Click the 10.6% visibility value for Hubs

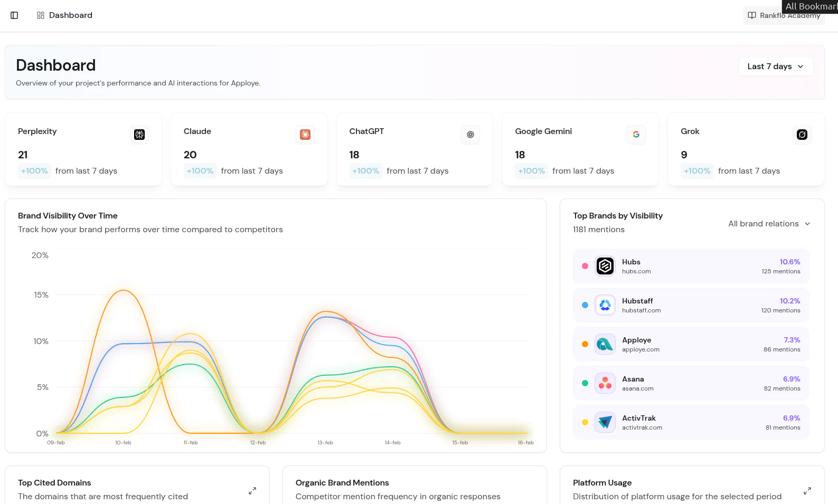(x=790, y=262)
